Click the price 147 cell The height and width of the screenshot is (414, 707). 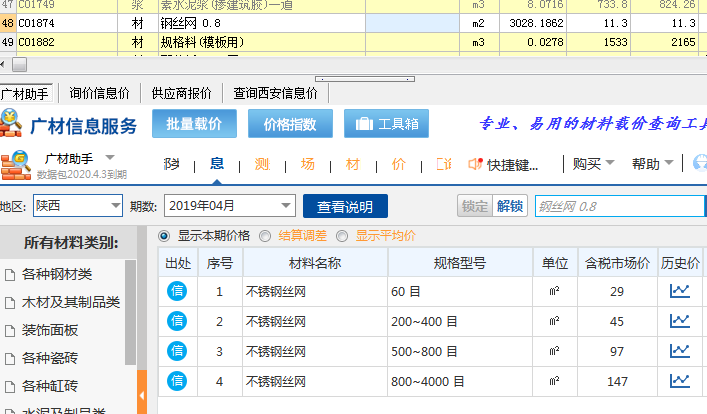[617, 382]
